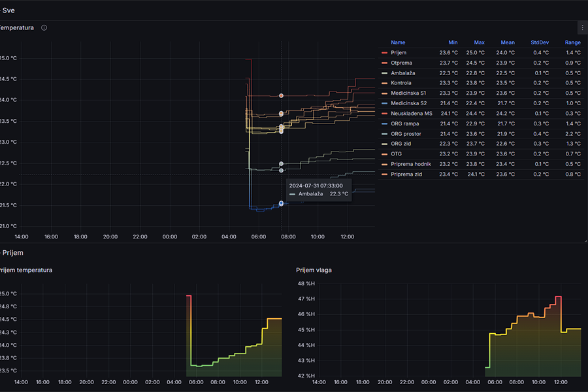Sort legend by StdDev column

540,42
